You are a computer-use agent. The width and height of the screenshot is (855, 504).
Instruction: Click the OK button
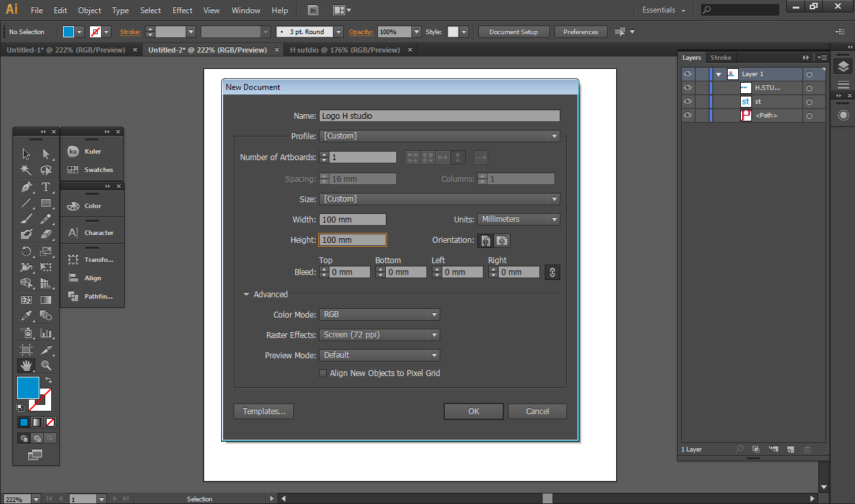click(x=474, y=411)
